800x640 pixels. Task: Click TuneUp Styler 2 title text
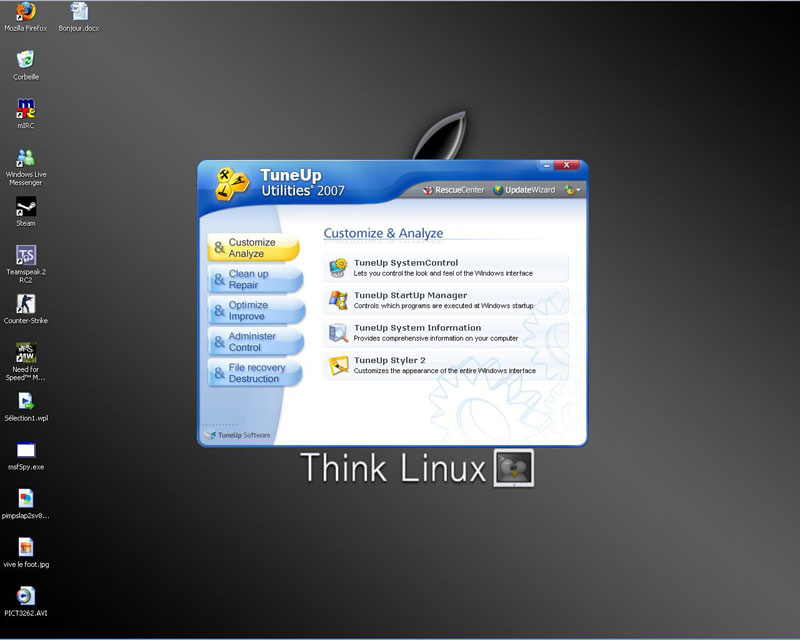click(390, 360)
